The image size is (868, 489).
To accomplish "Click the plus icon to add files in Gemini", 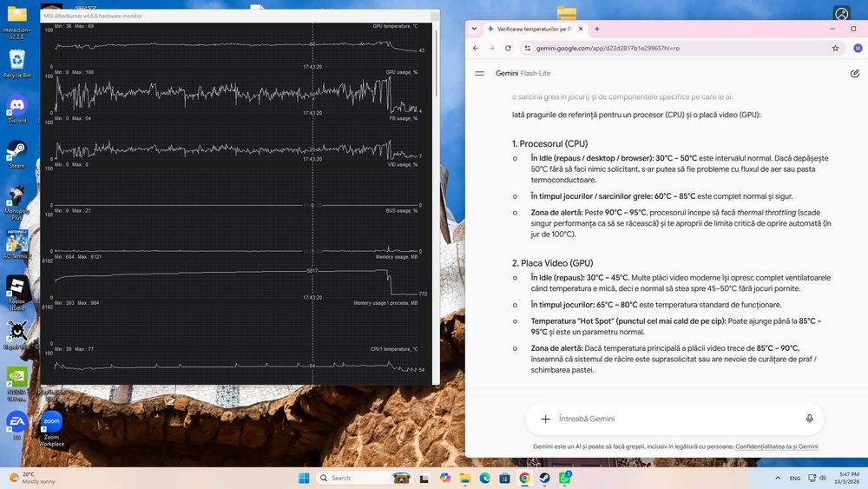I will tap(545, 419).
